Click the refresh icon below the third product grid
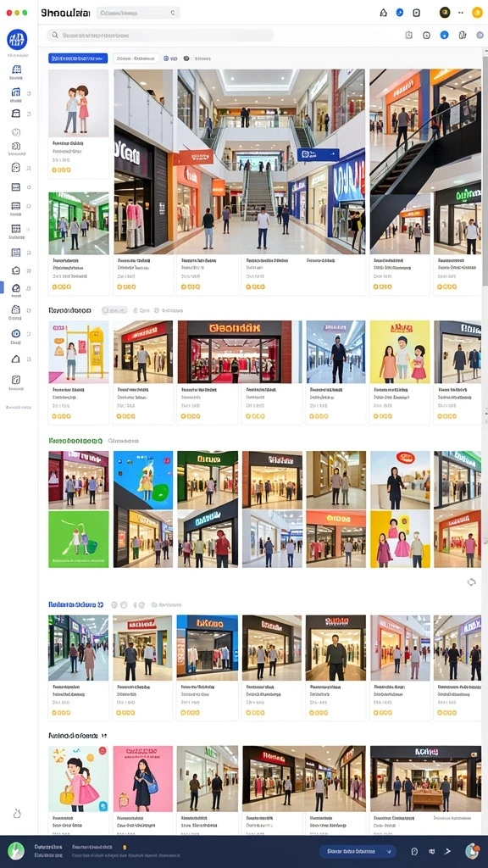 (x=471, y=581)
